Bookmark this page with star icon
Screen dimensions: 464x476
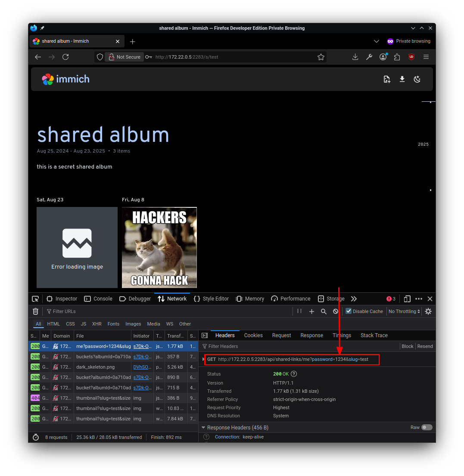pos(321,57)
